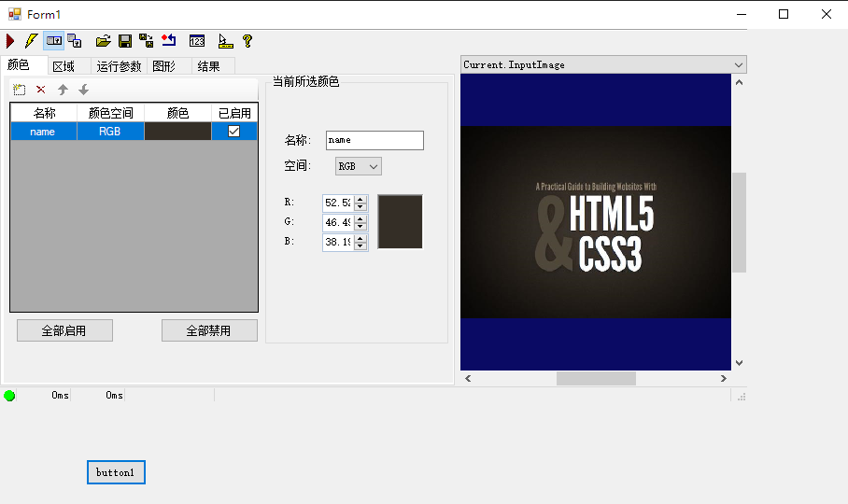This screenshot has width=848, height=504.
Task: Click the double floppy save-as icon
Action: tap(146, 41)
